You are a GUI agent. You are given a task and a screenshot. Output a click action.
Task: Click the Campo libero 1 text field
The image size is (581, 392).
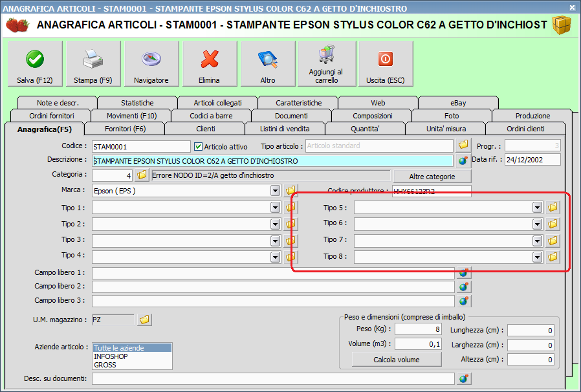pyautogui.click(x=273, y=273)
